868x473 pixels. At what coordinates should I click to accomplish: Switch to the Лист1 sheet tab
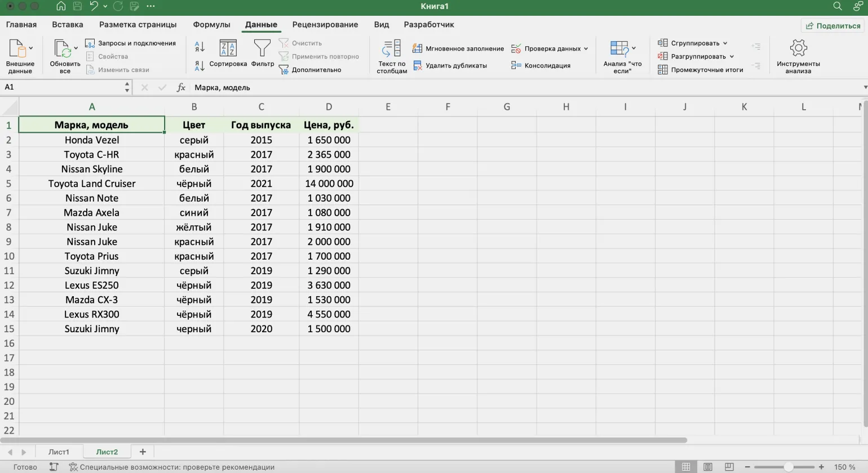[59, 452]
